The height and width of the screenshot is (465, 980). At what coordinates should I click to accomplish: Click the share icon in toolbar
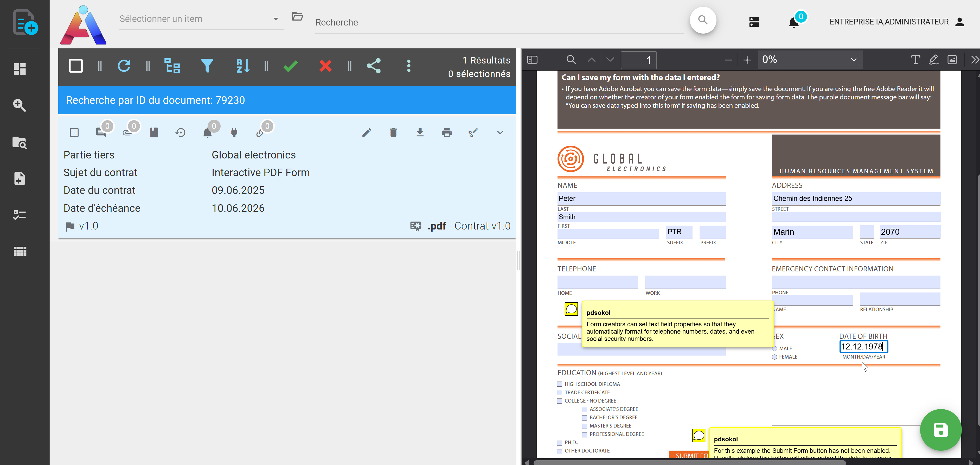pyautogui.click(x=374, y=66)
